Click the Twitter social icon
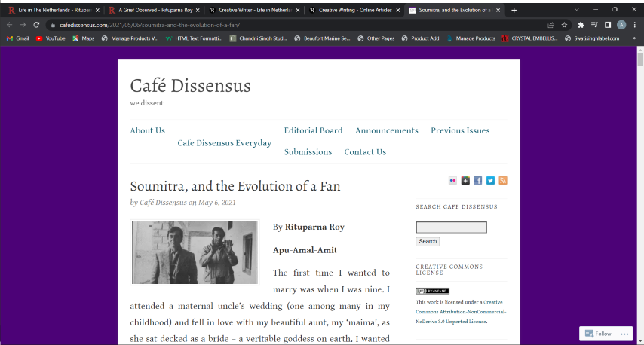Viewport: 644px width, 345px height. click(x=490, y=181)
